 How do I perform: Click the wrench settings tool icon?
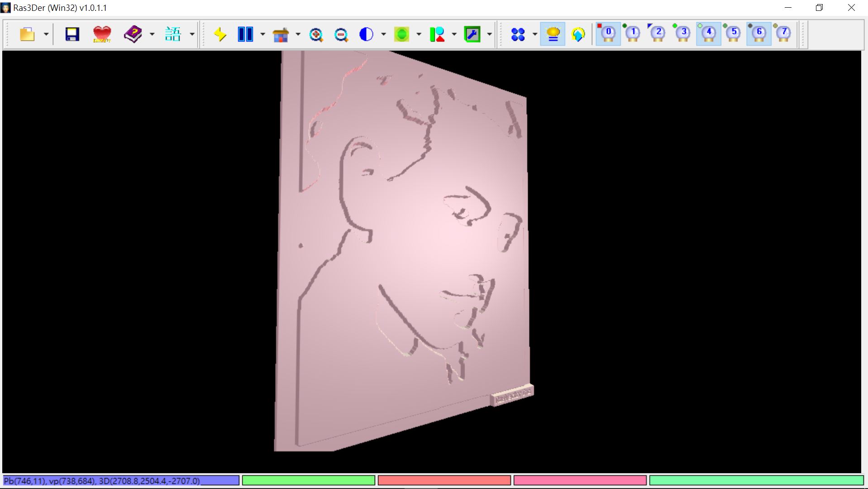472,34
